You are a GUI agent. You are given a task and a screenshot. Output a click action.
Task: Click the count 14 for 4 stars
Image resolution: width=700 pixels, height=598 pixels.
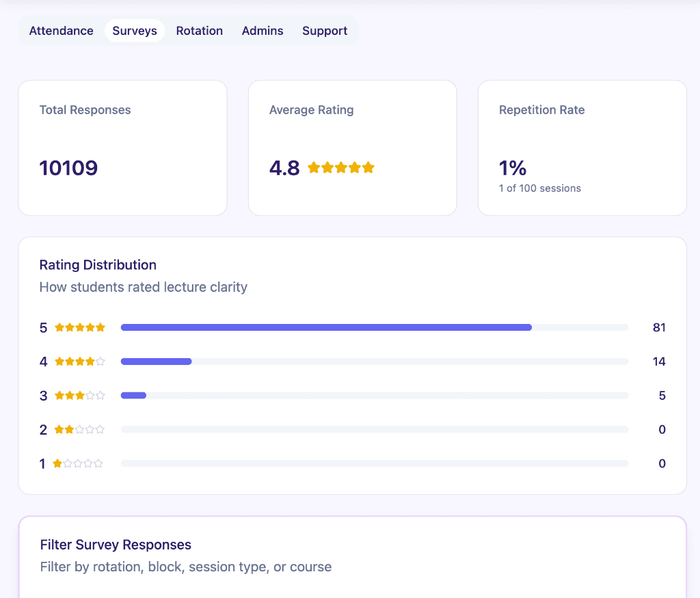tap(659, 362)
